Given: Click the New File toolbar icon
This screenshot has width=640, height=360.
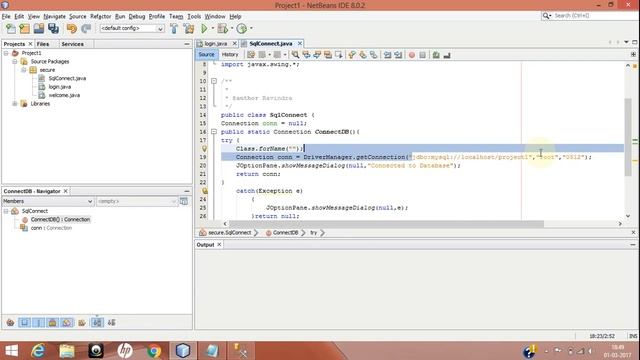Looking at the screenshot, I should click(x=11, y=28).
